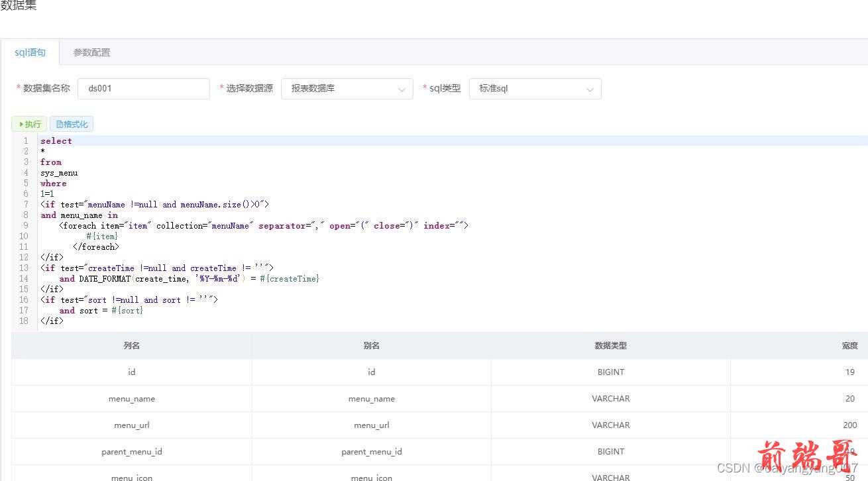868x481 pixels.
Task: Click the 'menu_name' alias cell in 别名 column
Action: point(371,399)
